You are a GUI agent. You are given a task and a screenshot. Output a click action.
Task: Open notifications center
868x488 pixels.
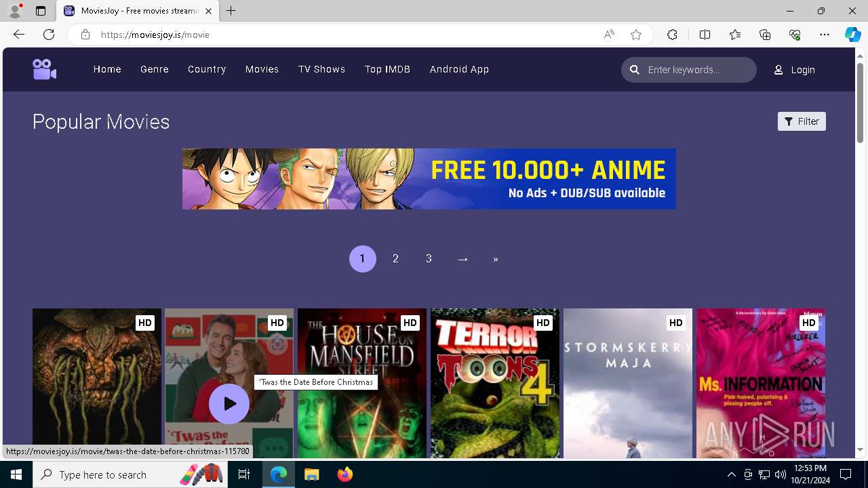846,474
